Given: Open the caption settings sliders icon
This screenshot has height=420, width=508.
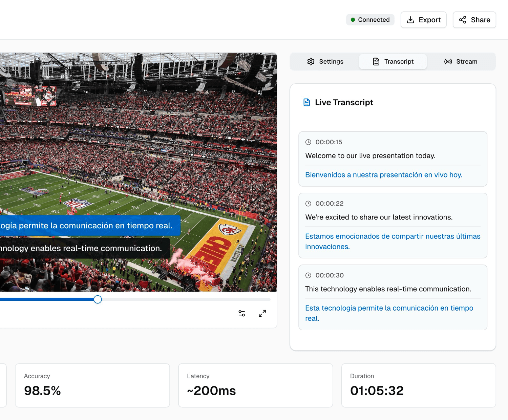Looking at the screenshot, I should pos(241,313).
